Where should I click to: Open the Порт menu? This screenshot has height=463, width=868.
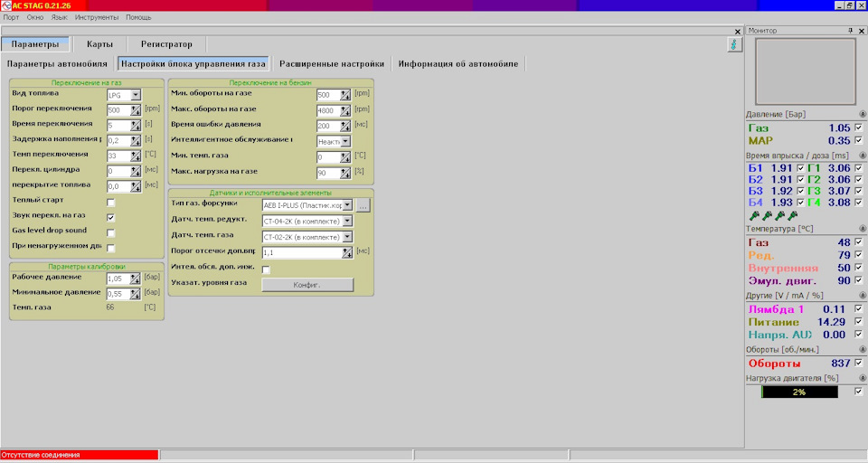pos(11,17)
